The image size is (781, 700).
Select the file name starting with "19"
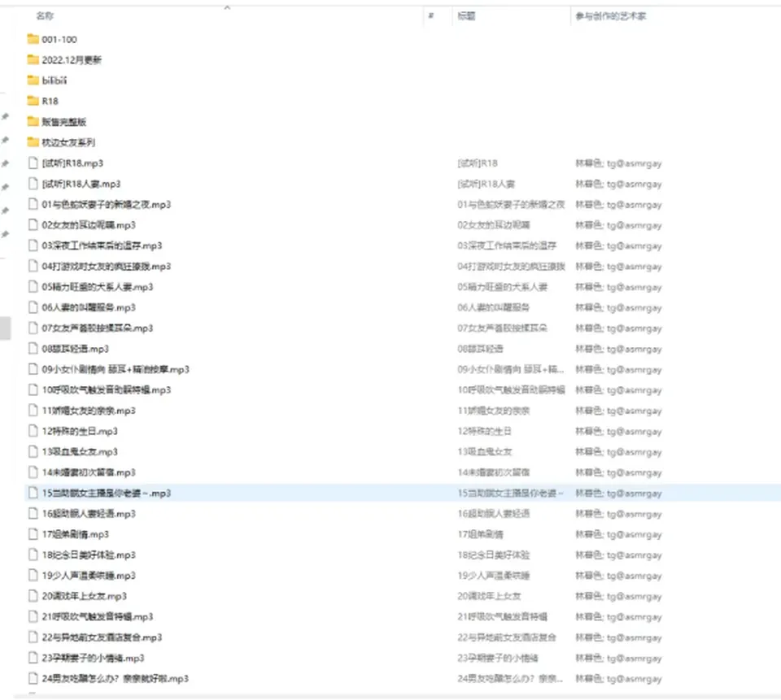pos(89,576)
